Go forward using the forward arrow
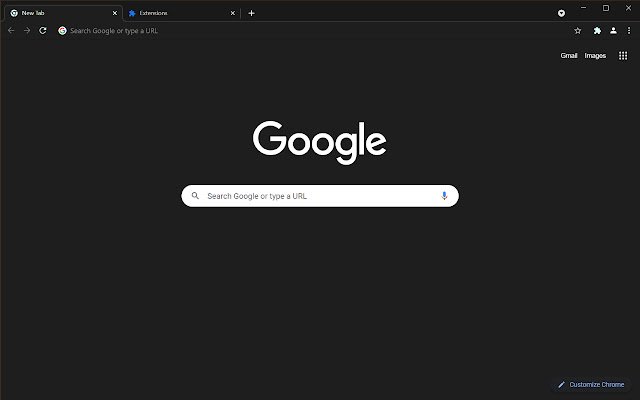The height and width of the screenshot is (400, 640). pyautogui.click(x=27, y=31)
